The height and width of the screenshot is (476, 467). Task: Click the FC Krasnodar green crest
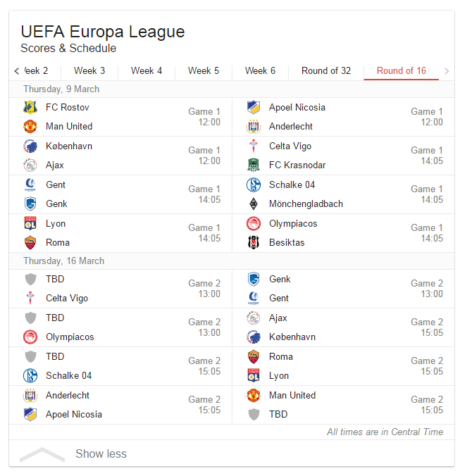[x=254, y=165]
